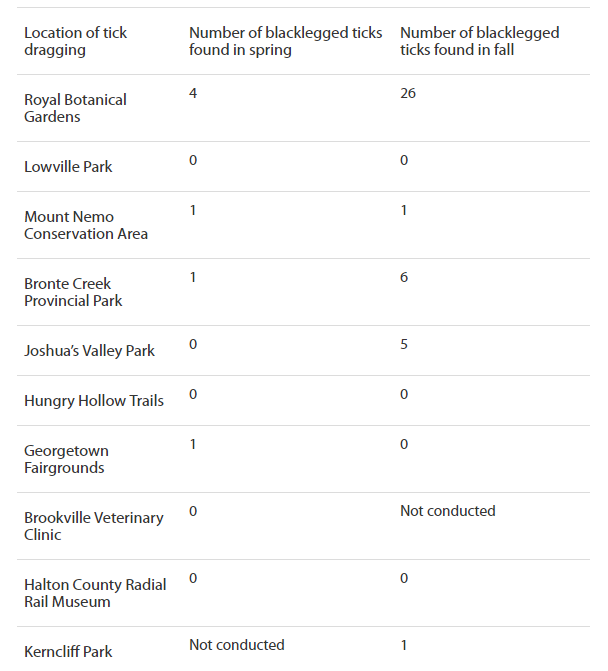Viewport: 608px width, 671px height.
Task: Select the Lowville Park location cell
Action: tap(68, 167)
